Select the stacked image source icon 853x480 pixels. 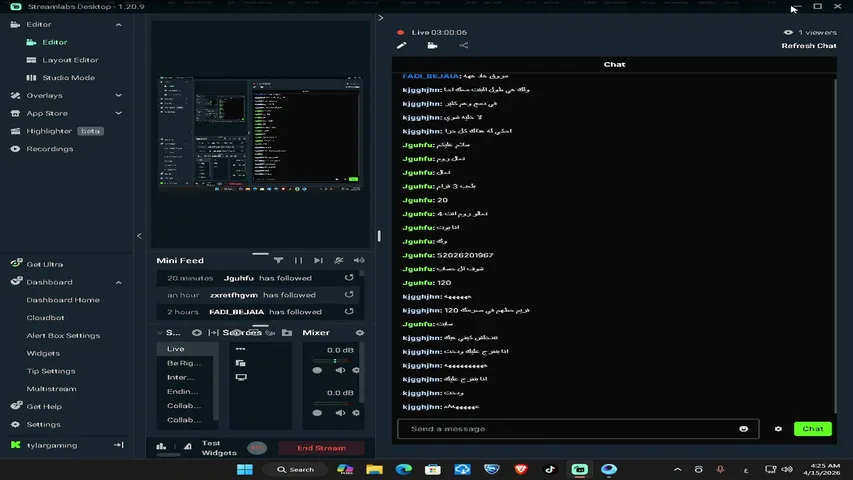click(x=240, y=363)
